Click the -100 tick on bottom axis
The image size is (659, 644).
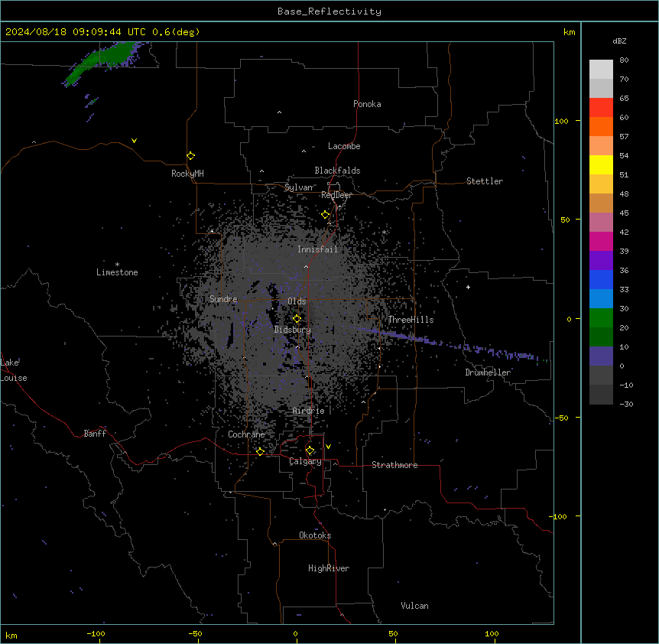click(96, 633)
